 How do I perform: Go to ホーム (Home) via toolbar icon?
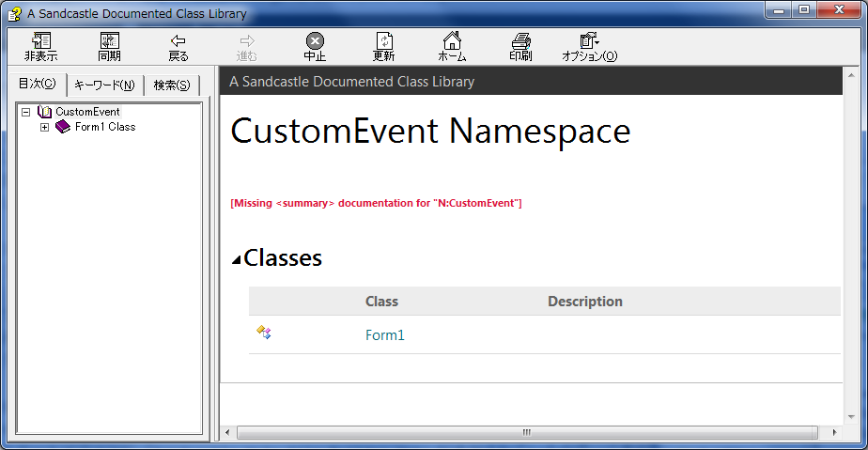[x=452, y=41]
